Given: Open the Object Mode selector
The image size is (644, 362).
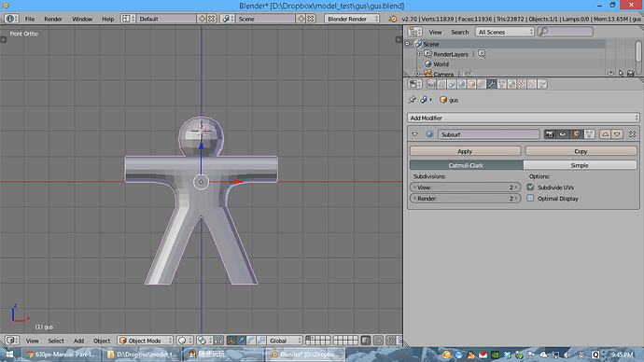Looking at the screenshot, I should point(146,341).
